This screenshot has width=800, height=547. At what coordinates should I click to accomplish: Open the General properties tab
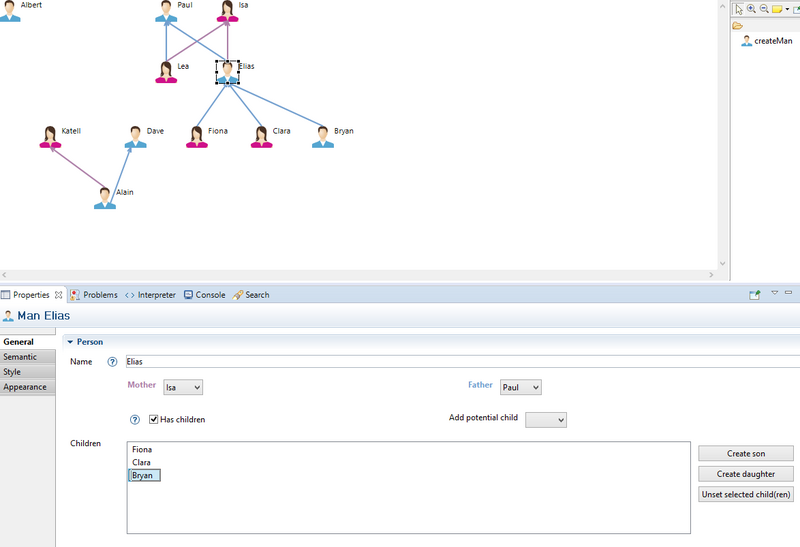[28, 342]
